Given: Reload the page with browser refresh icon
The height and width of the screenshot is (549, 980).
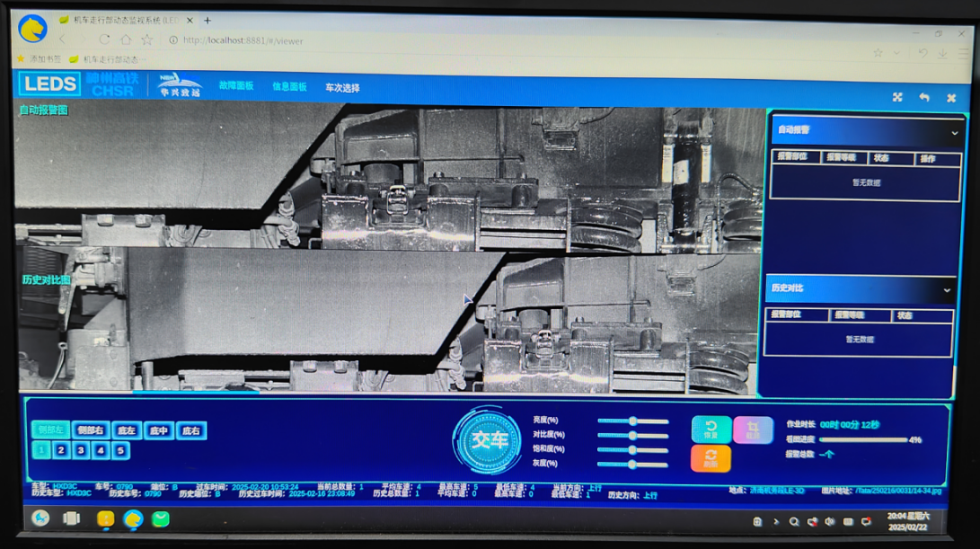Looking at the screenshot, I should pyautogui.click(x=104, y=40).
